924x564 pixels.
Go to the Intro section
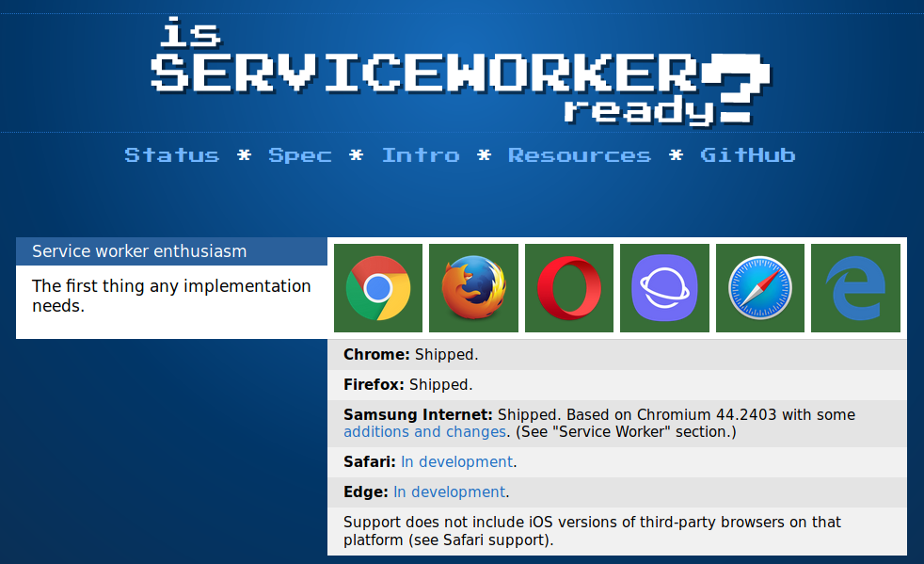pyautogui.click(x=421, y=155)
